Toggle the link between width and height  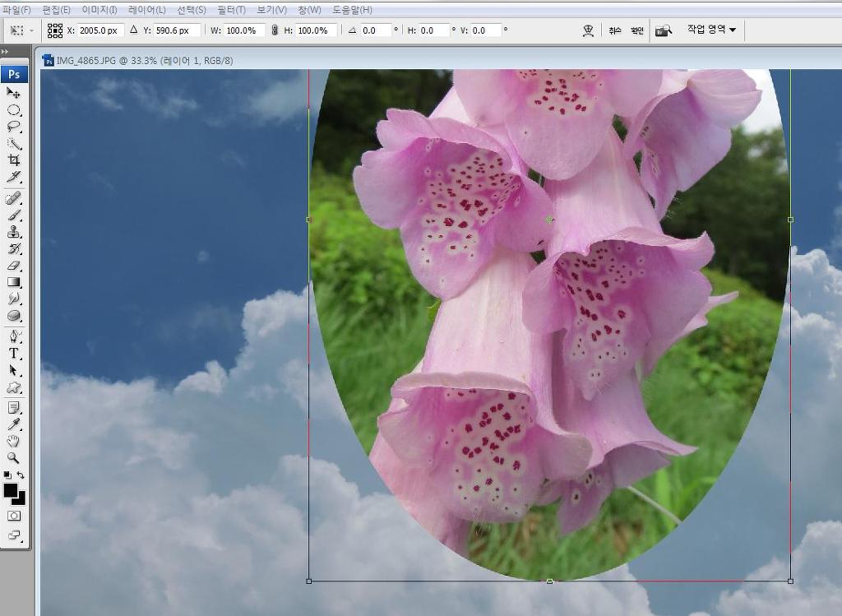(x=274, y=30)
